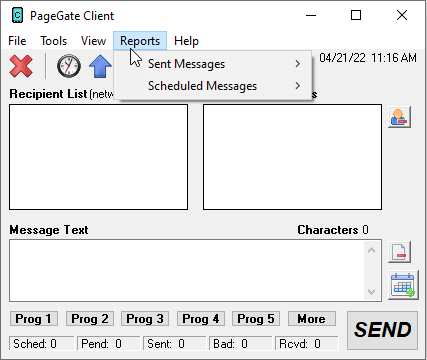Open the File menu
The width and height of the screenshot is (427, 360).
(17, 41)
